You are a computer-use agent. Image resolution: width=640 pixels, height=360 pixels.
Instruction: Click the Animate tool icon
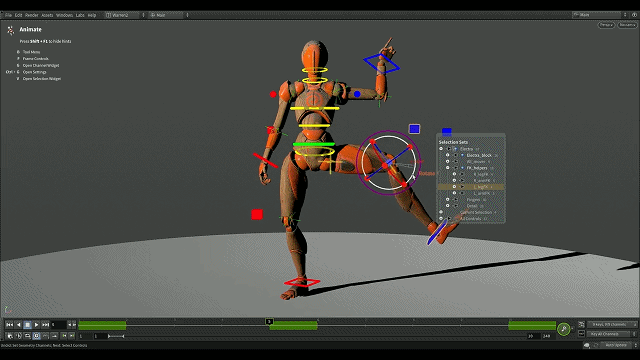pos(11,30)
